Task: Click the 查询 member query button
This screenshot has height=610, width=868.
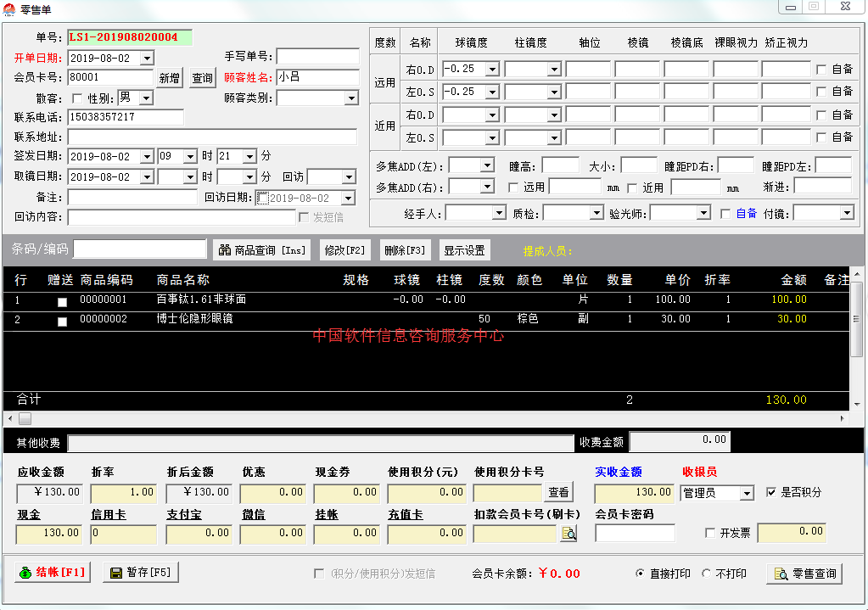Action: tap(202, 78)
